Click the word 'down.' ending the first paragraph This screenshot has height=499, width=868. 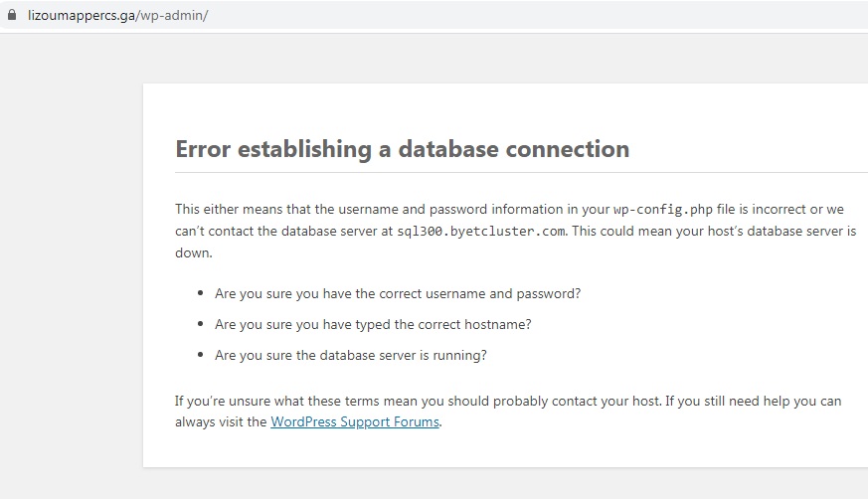[x=194, y=252]
